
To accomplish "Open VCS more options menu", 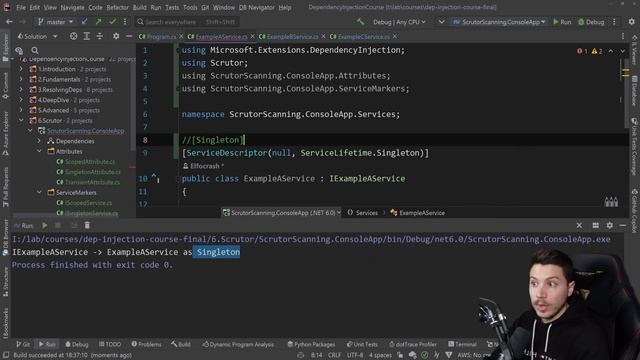I will coord(125,22).
